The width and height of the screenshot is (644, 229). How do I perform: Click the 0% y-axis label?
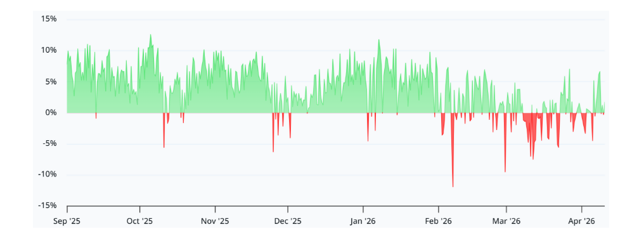pyautogui.click(x=51, y=113)
